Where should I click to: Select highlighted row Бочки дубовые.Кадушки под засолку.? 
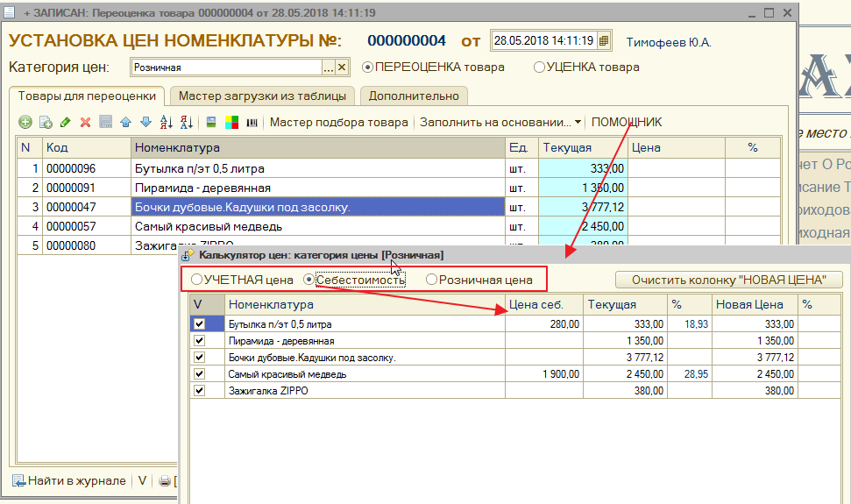click(x=318, y=207)
